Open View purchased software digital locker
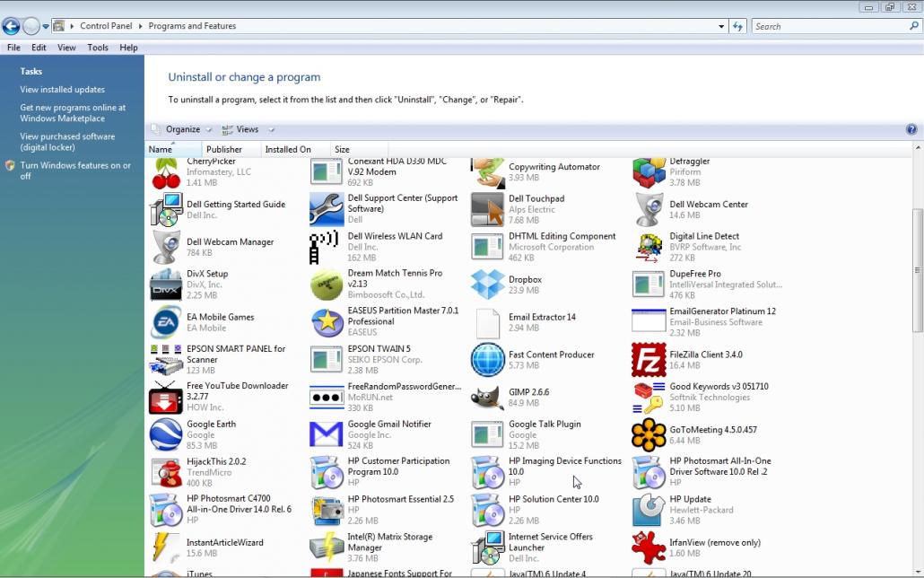Screen dimensions: 924x578 click(x=68, y=142)
